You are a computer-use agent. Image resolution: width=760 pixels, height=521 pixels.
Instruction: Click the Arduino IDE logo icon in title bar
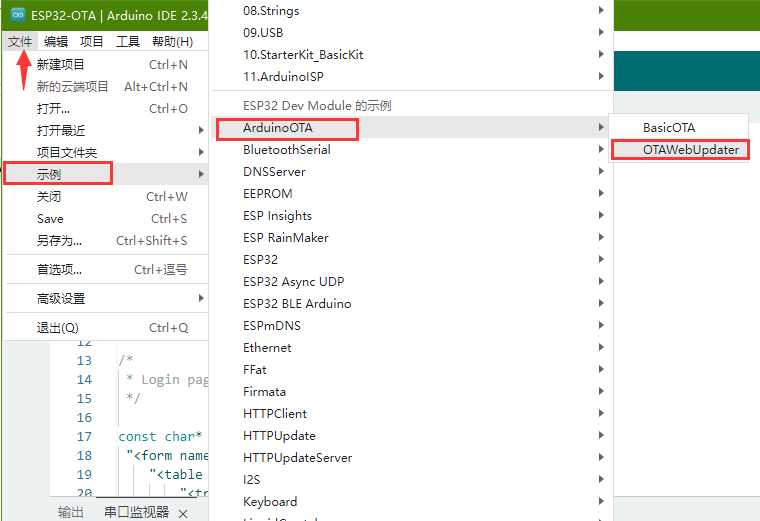pyautogui.click(x=18, y=15)
